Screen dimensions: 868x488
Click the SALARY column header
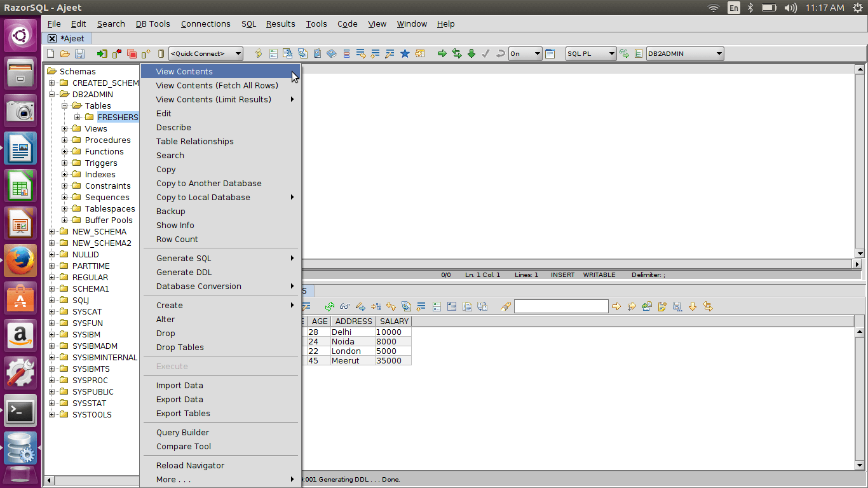[395, 322]
